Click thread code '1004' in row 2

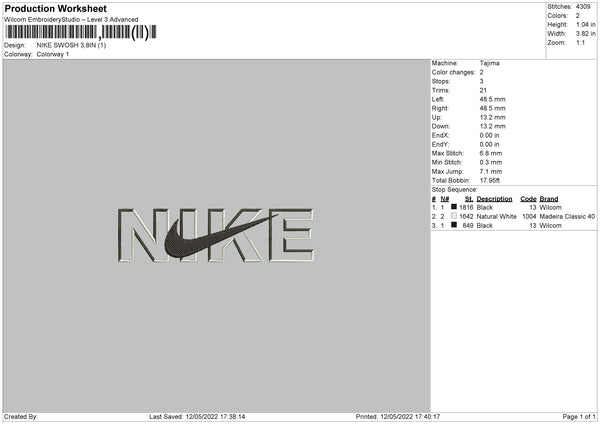pyautogui.click(x=529, y=217)
